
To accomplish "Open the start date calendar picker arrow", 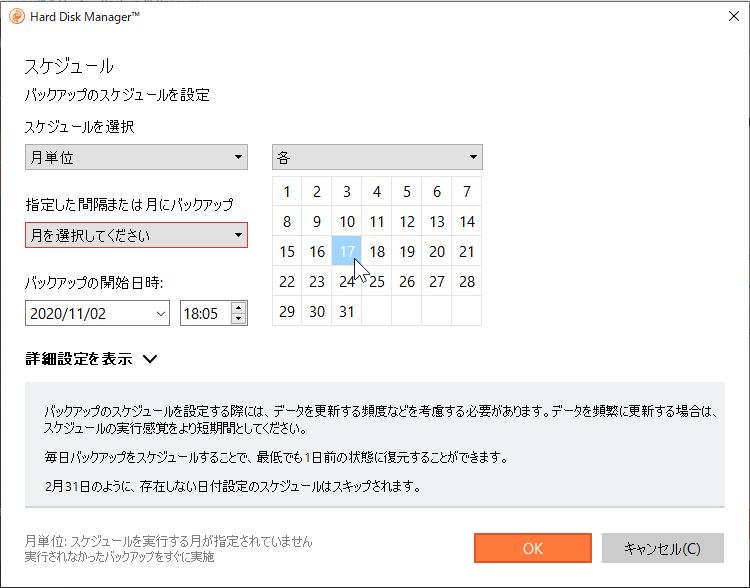I will pos(161,313).
